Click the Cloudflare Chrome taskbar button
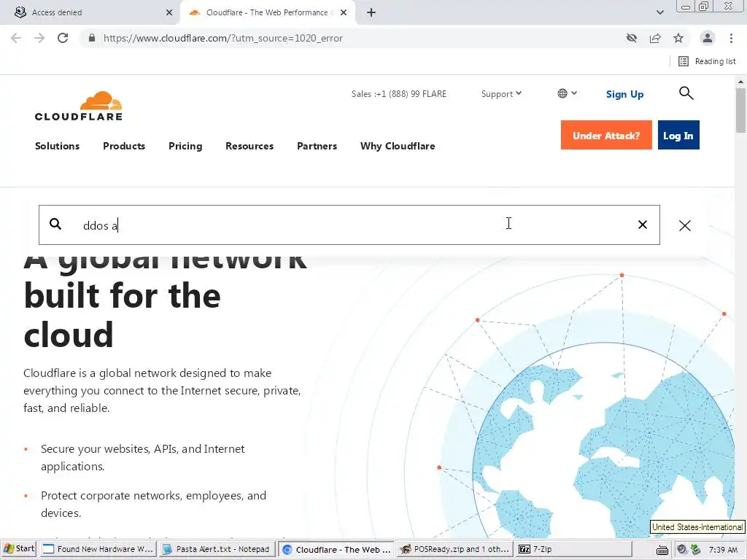 pyautogui.click(x=336, y=549)
